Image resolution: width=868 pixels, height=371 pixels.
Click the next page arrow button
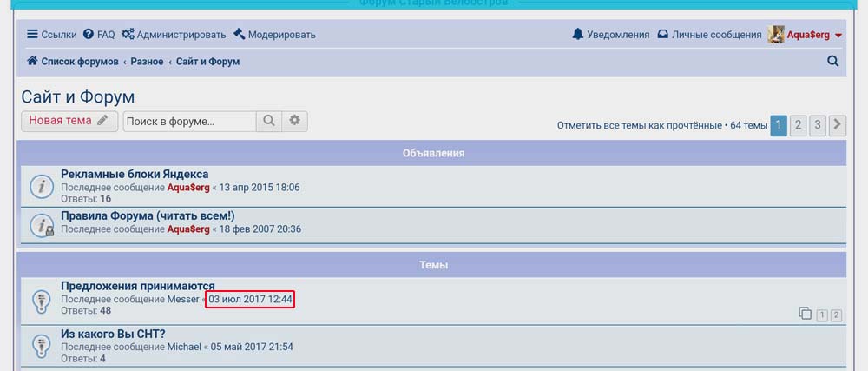(x=838, y=125)
